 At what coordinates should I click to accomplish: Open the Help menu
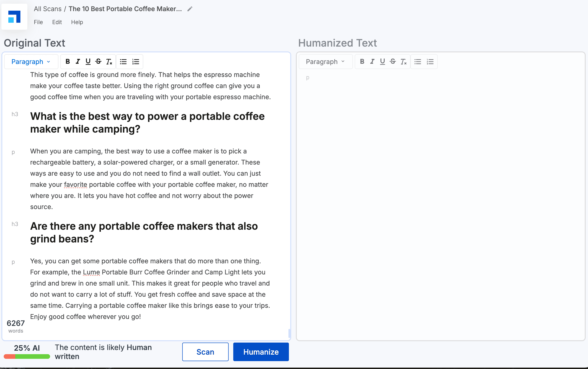tap(77, 22)
